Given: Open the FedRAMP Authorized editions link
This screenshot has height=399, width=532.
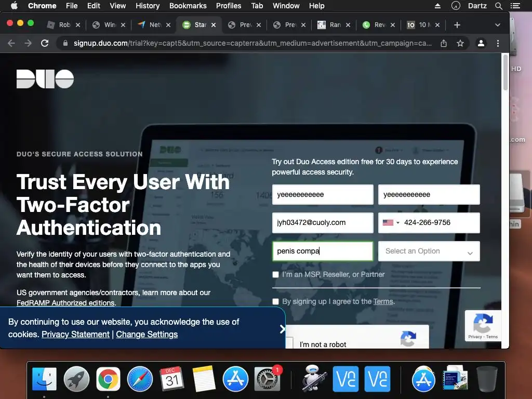Looking at the screenshot, I should [66, 303].
